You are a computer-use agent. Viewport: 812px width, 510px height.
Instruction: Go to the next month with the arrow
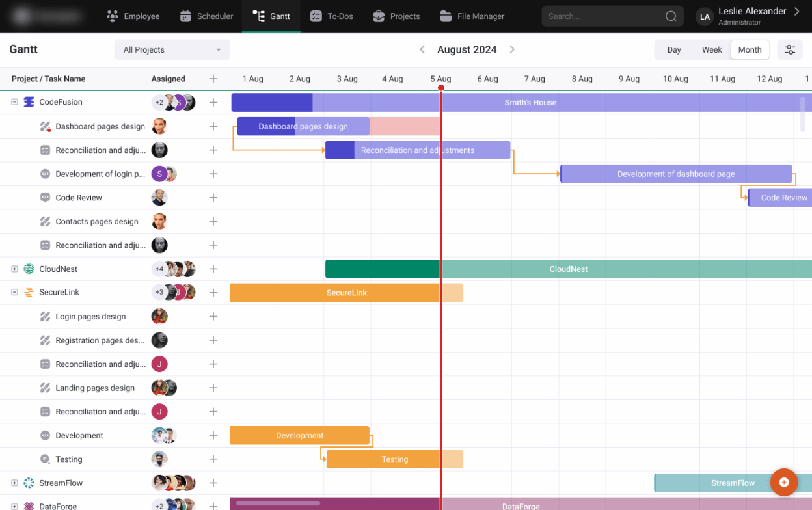513,49
